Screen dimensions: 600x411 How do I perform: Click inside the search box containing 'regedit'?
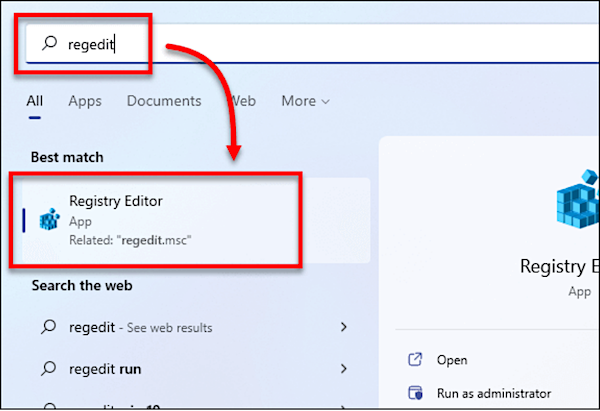(x=300, y=44)
